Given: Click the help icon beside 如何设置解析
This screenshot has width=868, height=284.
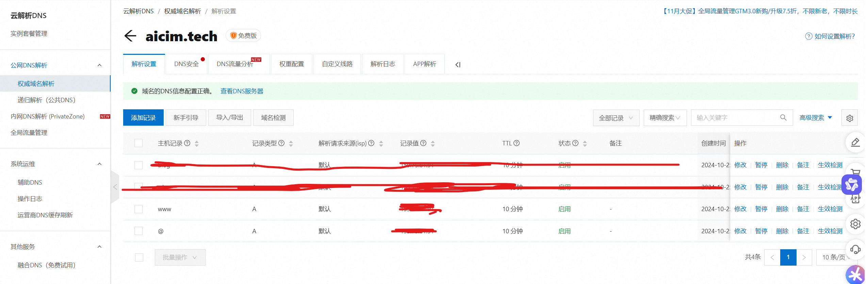Looking at the screenshot, I should (808, 36).
